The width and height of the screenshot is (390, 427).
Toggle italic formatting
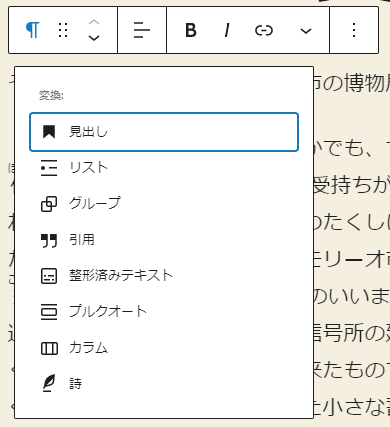tap(227, 30)
